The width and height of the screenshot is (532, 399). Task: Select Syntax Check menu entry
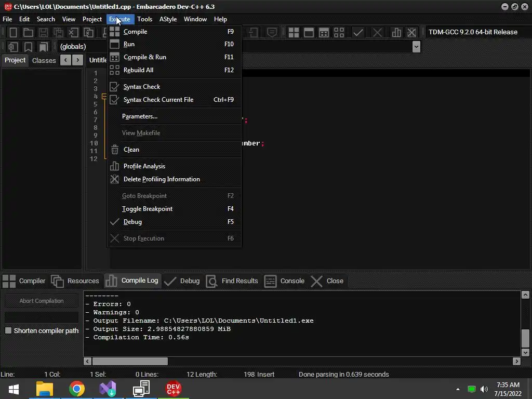click(174, 87)
